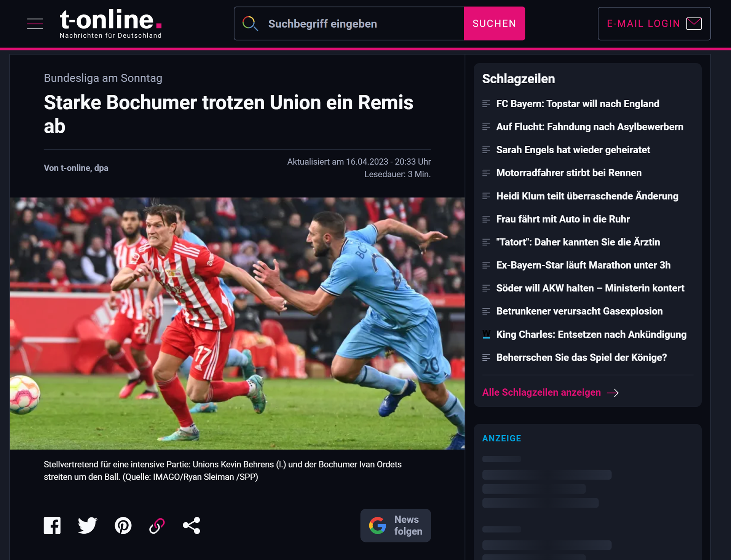Click the t-online logo
The width and height of the screenshot is (731, 560).
click(x=110, y=24)
